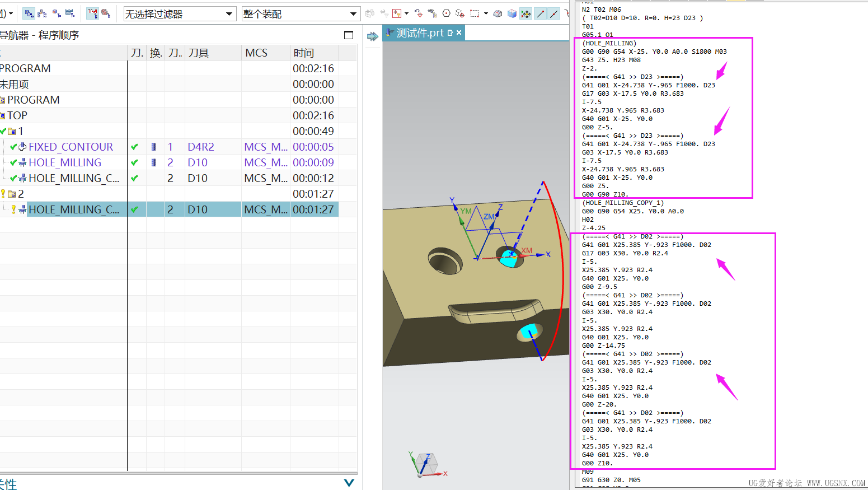
Task: Click the first 刀. column header
Action: tap(137, 53)
